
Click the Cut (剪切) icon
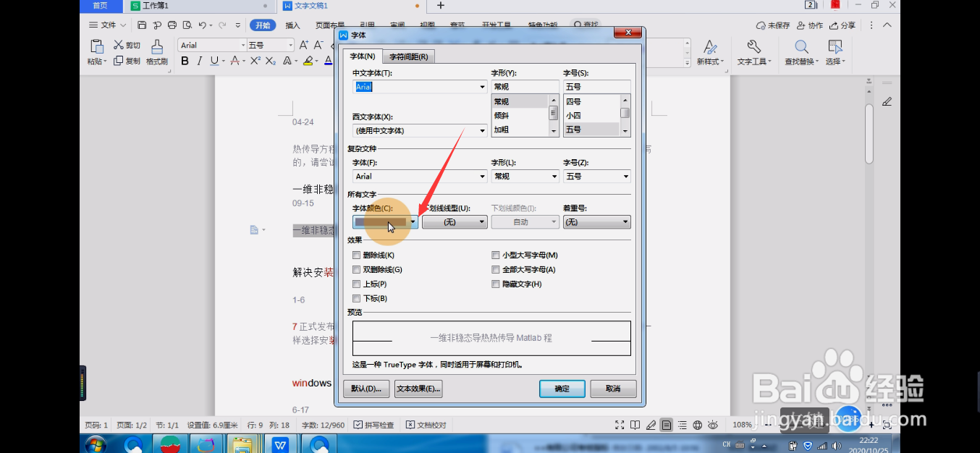(x=129, y=45)
